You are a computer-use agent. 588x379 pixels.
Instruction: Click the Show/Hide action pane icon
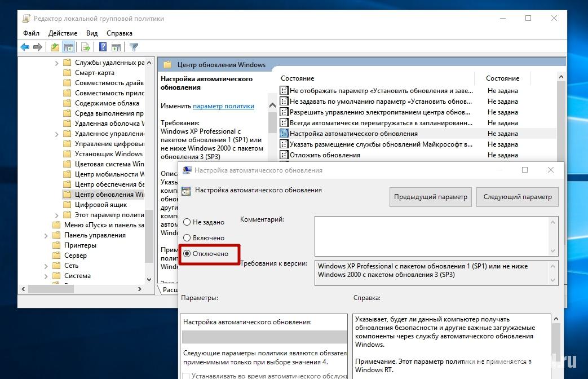(x=116, y=47)
